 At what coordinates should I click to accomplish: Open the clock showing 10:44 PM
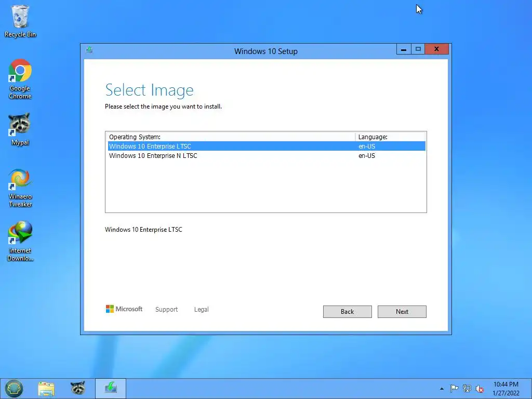[x=506, y=389]
